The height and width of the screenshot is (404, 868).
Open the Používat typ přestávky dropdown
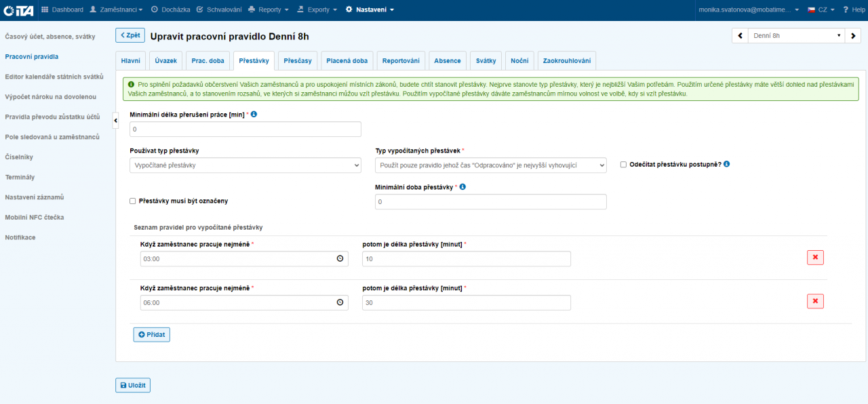coord(245,165)
